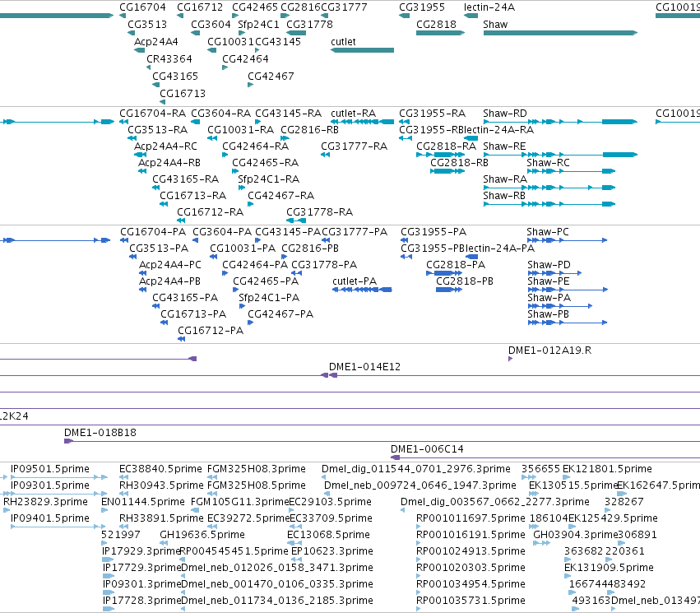Select the CG3604 gene label

pyautogui.click(x=211, y=25)
